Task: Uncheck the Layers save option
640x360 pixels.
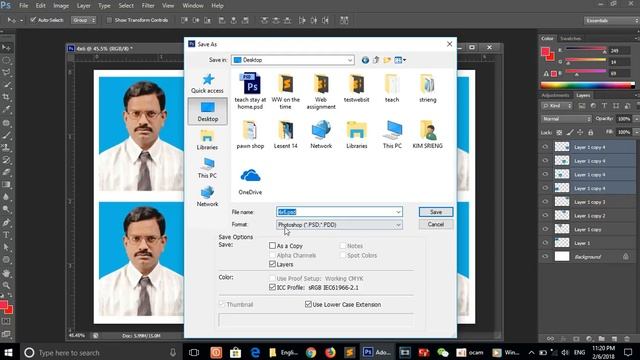Action: tap(272, 264)
